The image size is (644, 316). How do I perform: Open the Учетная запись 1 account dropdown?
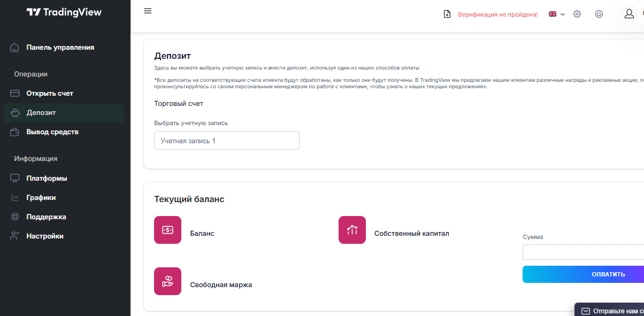(227, 141)
